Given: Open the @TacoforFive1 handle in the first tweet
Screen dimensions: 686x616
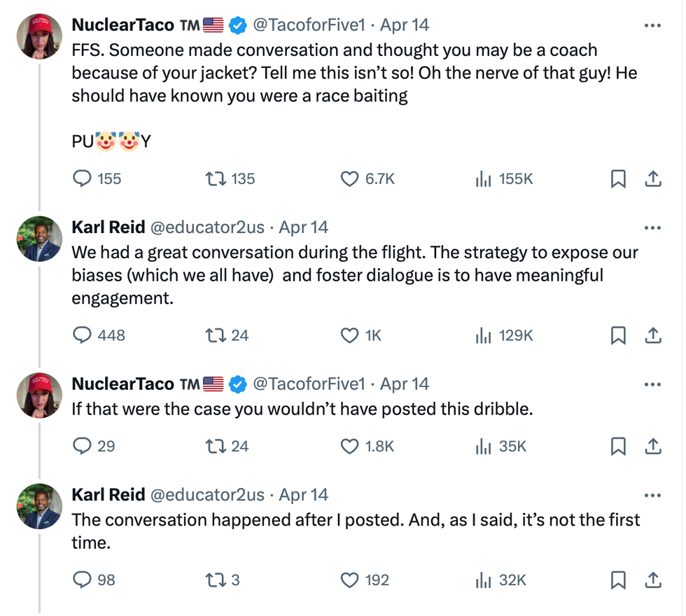Looking at the screenshot, I should [x=309, y=26].
